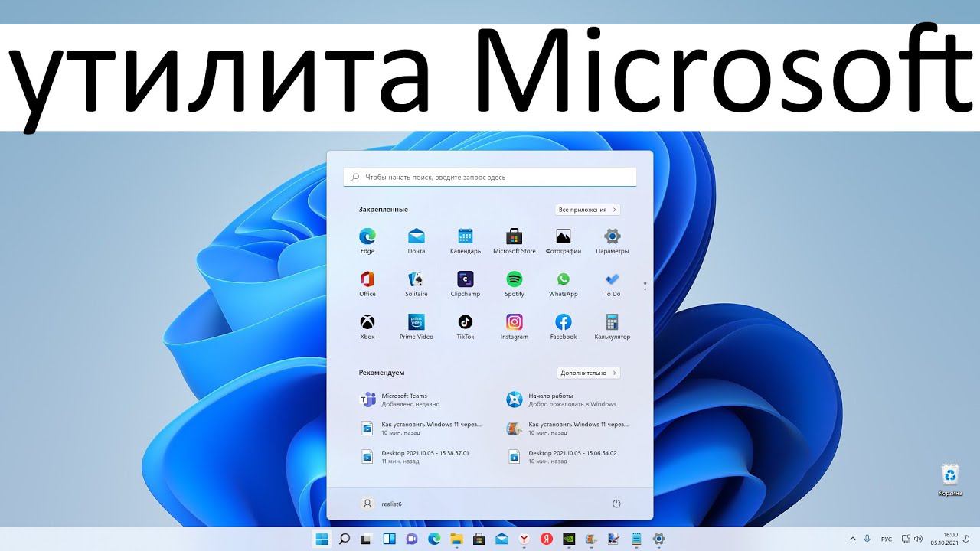
Task: Launch Prime Video
Action: 416,326
